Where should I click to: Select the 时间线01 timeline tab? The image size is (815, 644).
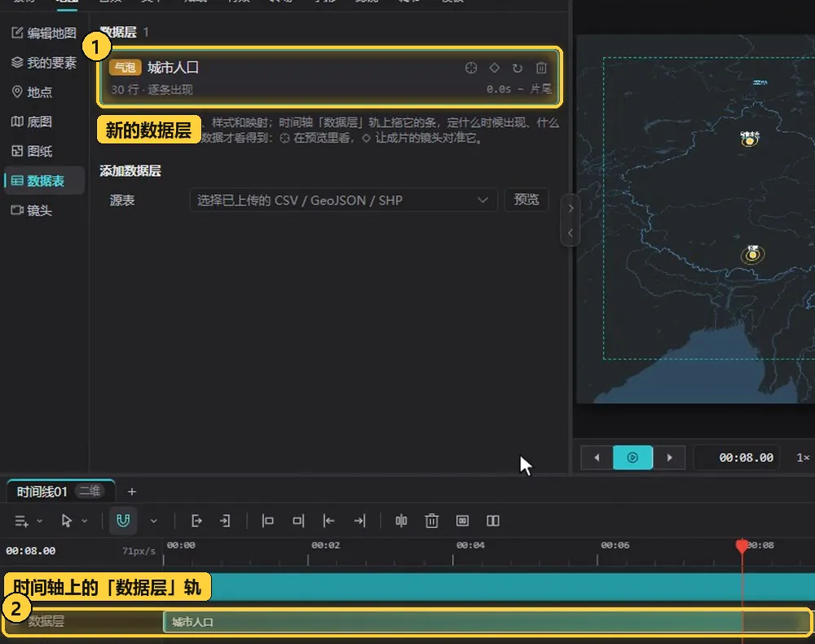tap(42, 492)
